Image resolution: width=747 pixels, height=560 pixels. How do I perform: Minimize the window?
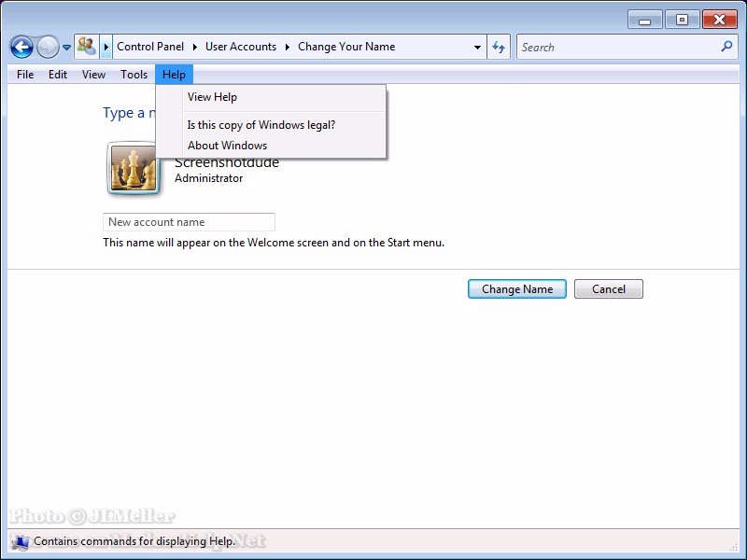pyautogui.click(x=644, y=20)
